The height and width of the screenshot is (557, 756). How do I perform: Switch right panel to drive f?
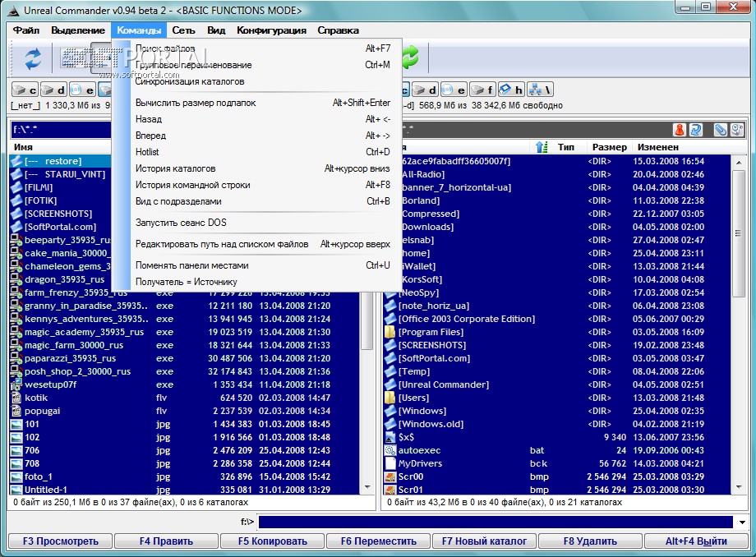482,90
